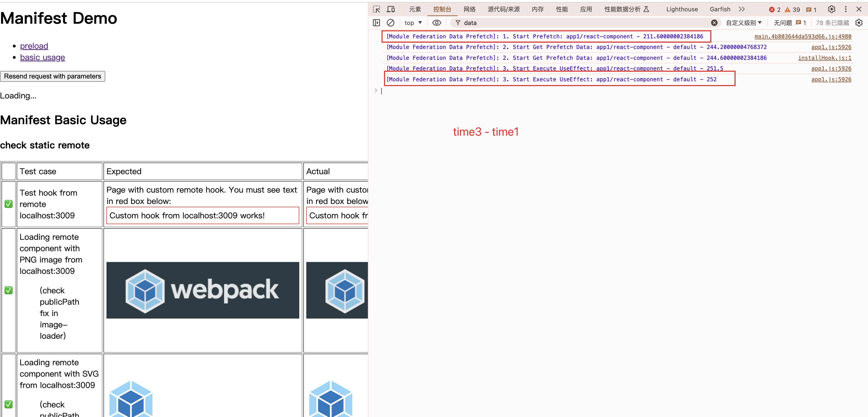
Task: Activate the inspect element picker icon
Action: tap(376, 9)
